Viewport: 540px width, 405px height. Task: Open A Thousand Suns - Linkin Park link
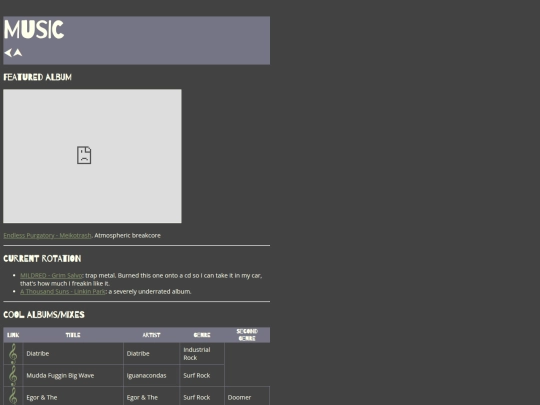point(63,291)
